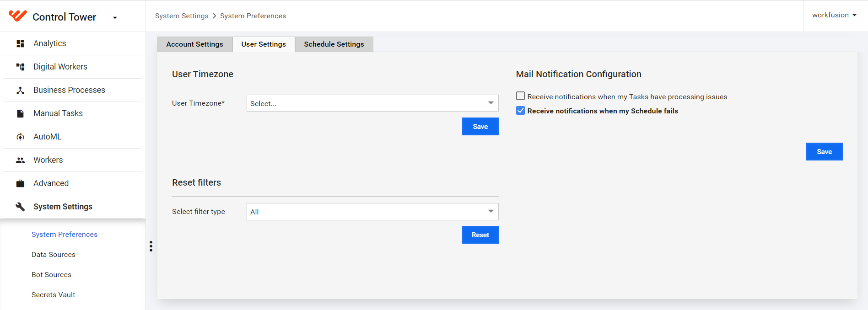Click the Tasks processing issues label text
Viewport: 868px width, 310px height.
[627, 97]
